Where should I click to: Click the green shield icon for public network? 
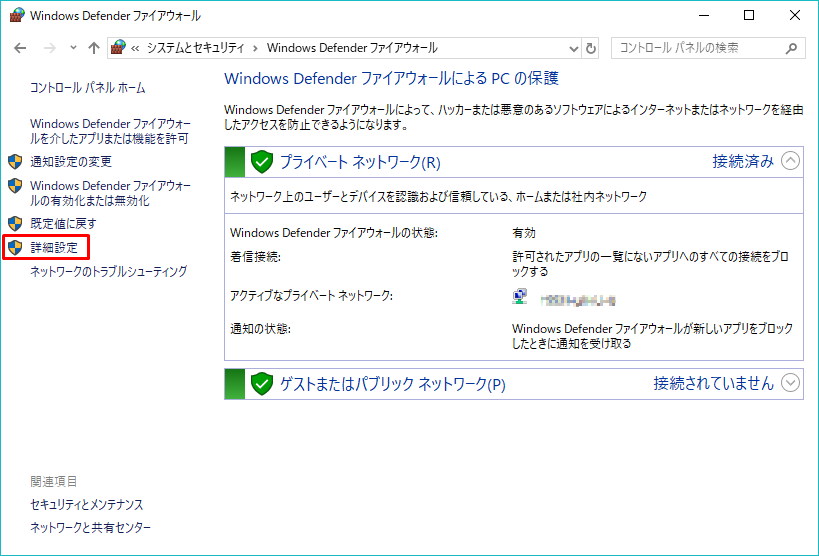pyautogui.click(x=262, y=383)
